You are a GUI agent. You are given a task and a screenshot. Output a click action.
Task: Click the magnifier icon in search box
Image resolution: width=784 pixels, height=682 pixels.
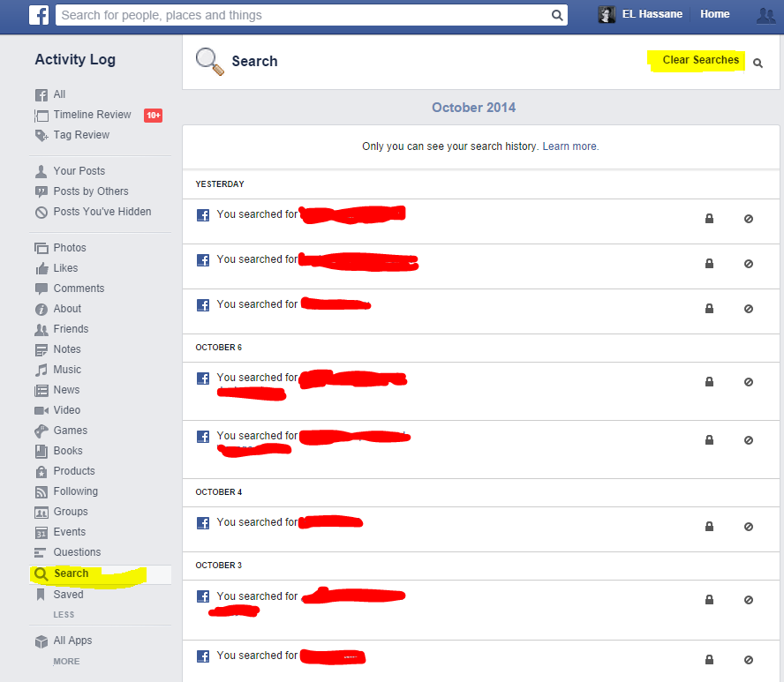[x=557, y=15]
